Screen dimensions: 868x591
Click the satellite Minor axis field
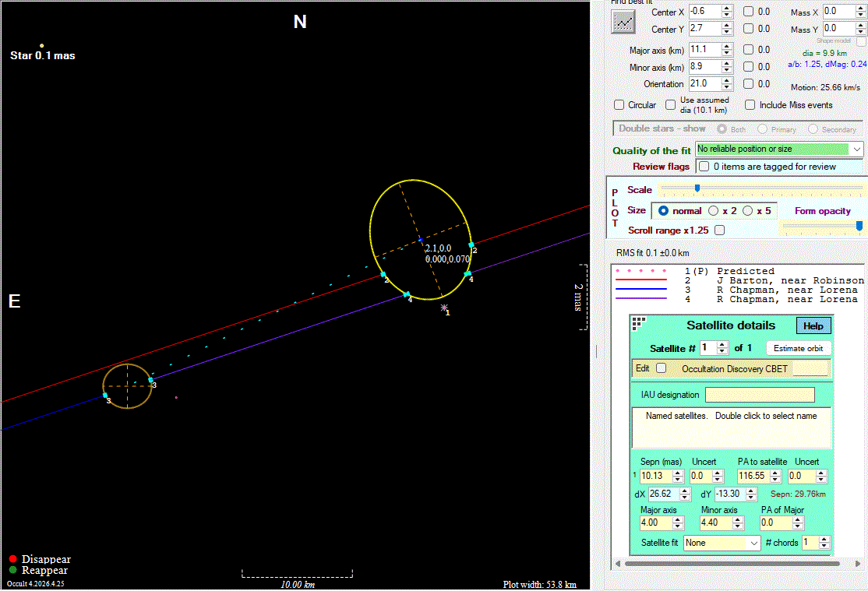(x=716, y=523)
